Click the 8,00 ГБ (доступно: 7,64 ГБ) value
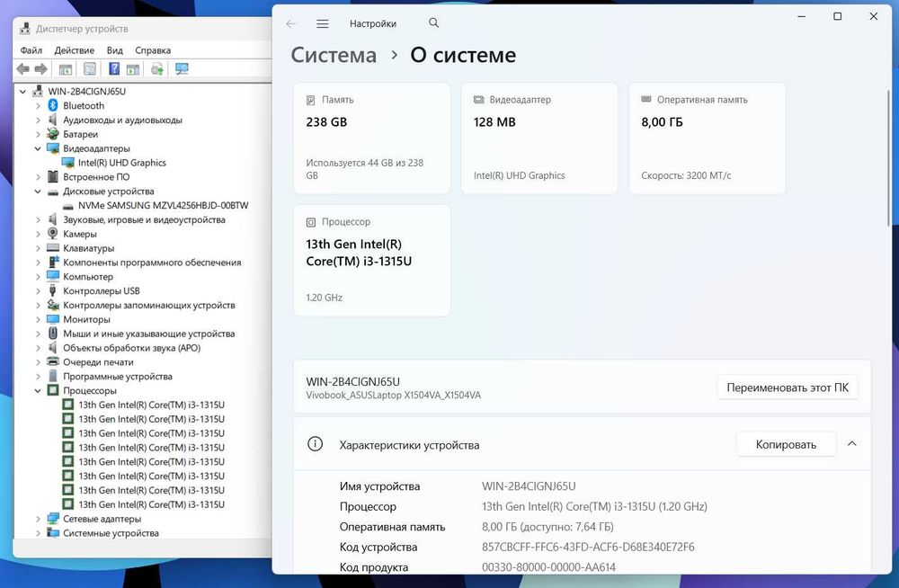 click(x=547, y=527)
